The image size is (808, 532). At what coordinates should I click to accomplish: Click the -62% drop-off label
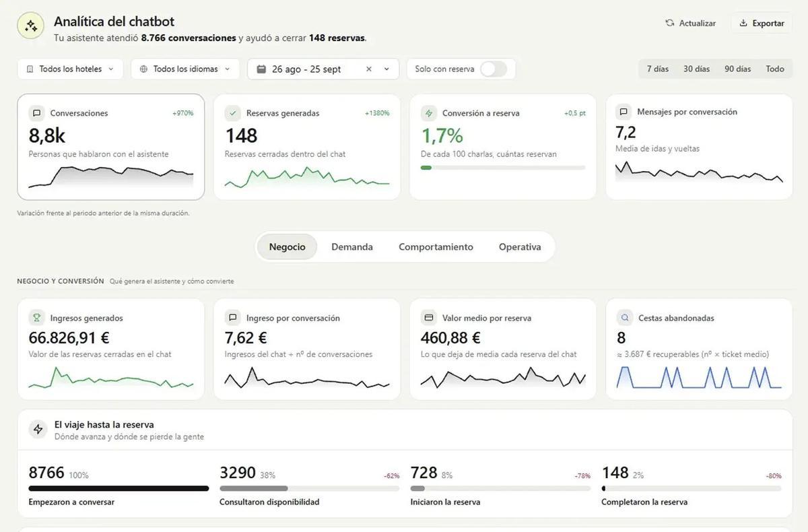tap(392, 476)
